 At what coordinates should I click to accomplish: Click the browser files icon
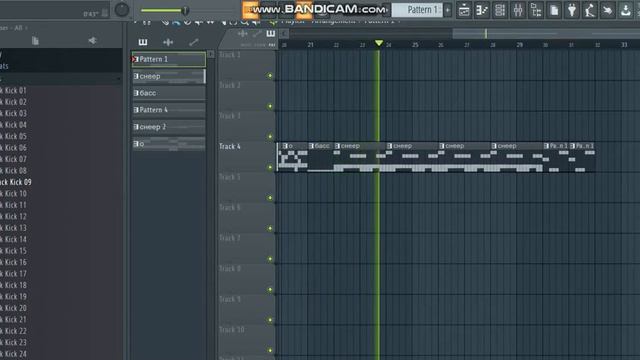click(x=35, y=40)
